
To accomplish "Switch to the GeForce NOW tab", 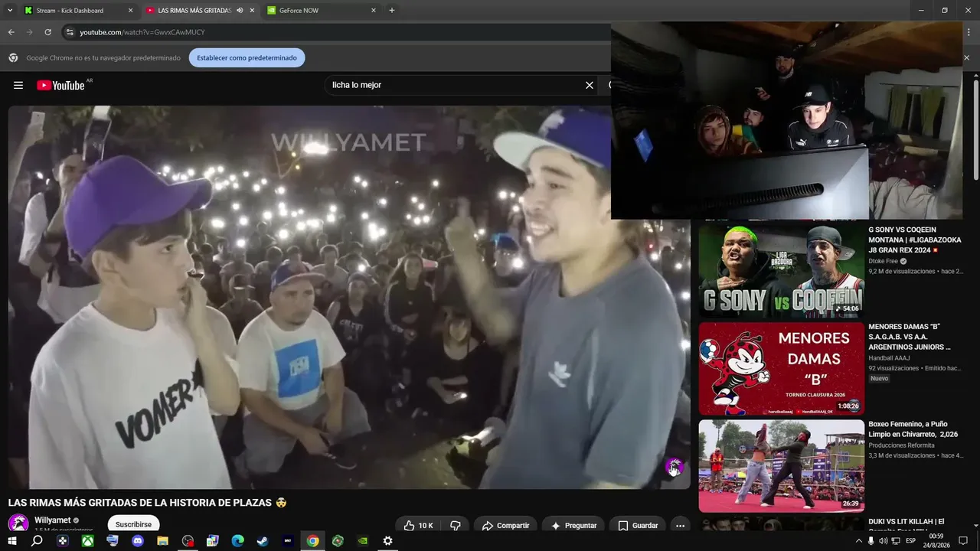I will (322, 11).
